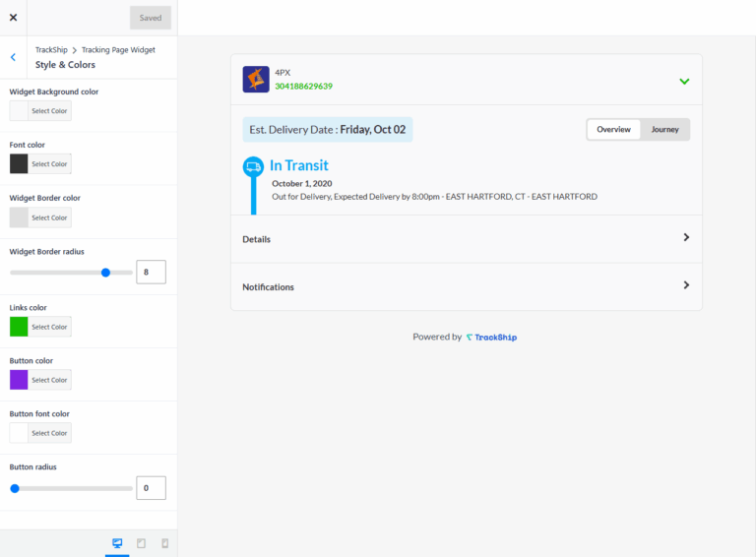Go back using the blue left arrow

point(13,57)
